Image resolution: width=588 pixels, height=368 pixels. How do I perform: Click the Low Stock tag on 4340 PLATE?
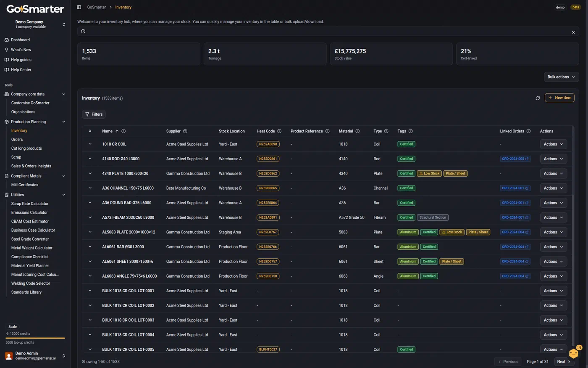pos(429,174)
